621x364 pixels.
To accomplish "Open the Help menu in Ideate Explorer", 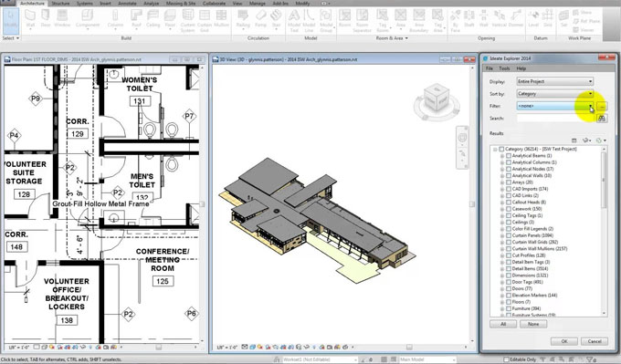I will (x=521, y=68).
